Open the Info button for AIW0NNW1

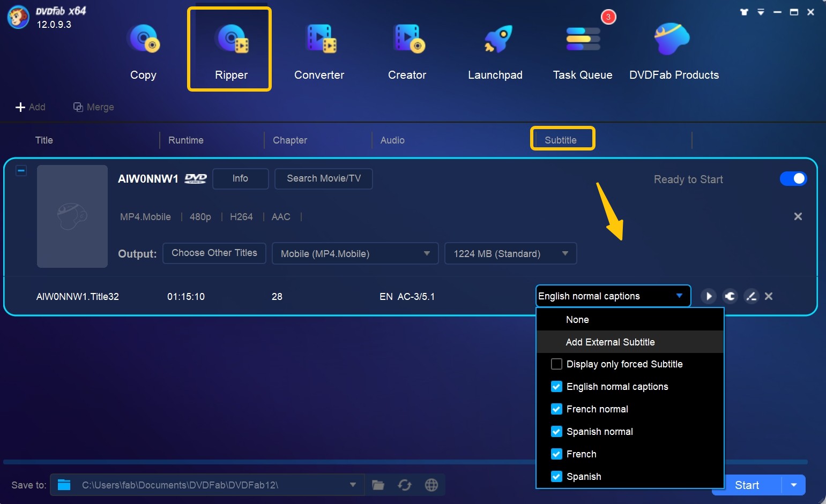click(x=240, y=178)
